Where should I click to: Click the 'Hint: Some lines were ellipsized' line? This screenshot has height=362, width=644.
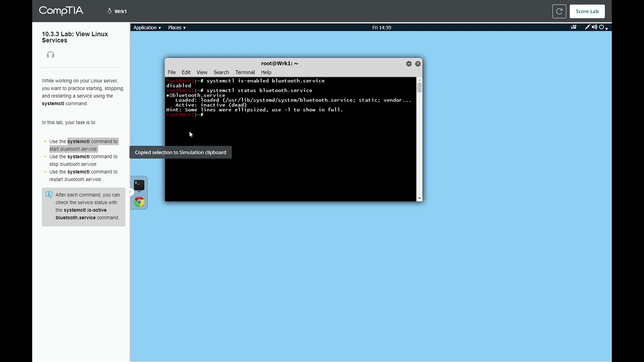(254, 110)
